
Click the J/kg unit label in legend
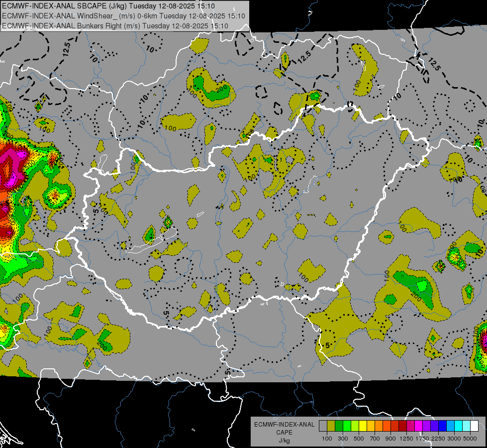point(284,441)
